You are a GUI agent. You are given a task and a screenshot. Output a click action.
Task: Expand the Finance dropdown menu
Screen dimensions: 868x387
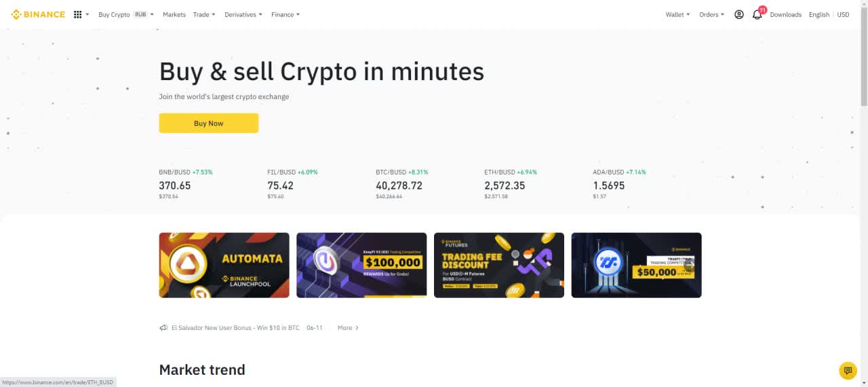point(285,14)
